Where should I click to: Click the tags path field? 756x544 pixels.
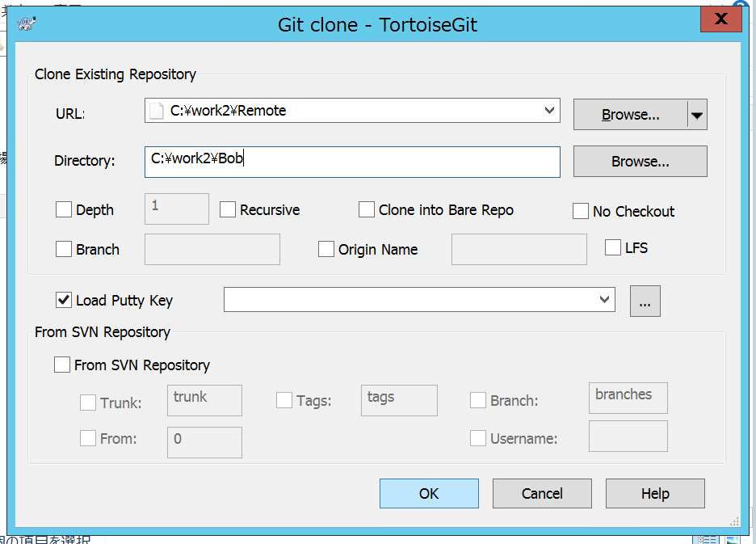point(399,400)
